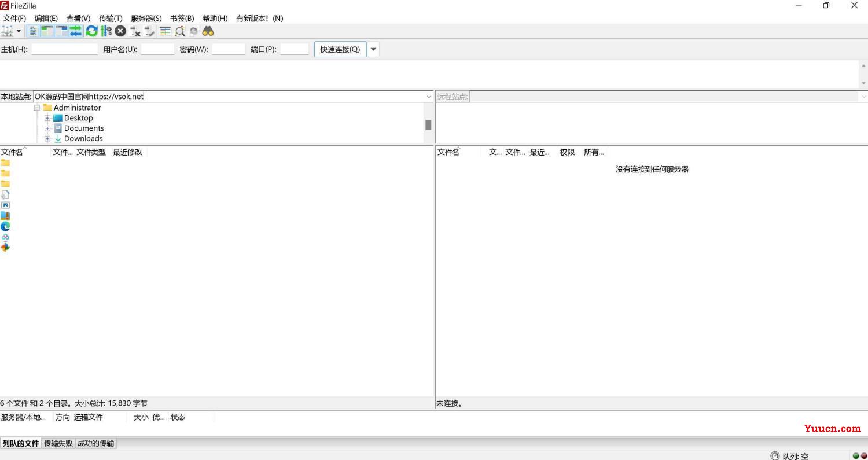This screenshot has height=460, width=868.
Task: Toggle the remote directory tree display
Action: point(61,31)
